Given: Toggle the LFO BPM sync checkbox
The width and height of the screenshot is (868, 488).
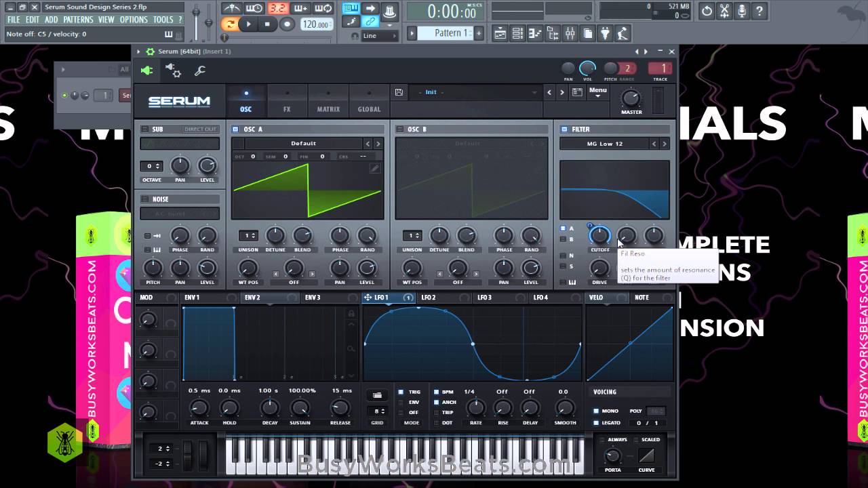Looking at the screenshot, I should [435, 392].
